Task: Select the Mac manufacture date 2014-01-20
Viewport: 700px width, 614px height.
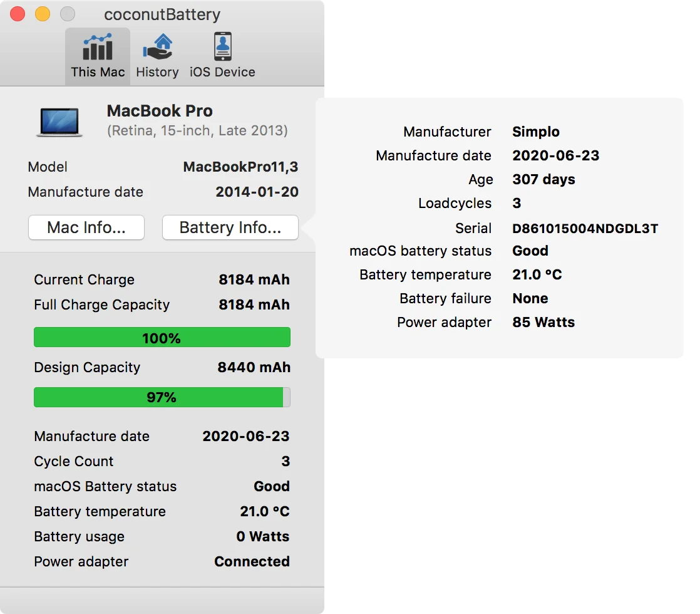Action: [257, 192]
